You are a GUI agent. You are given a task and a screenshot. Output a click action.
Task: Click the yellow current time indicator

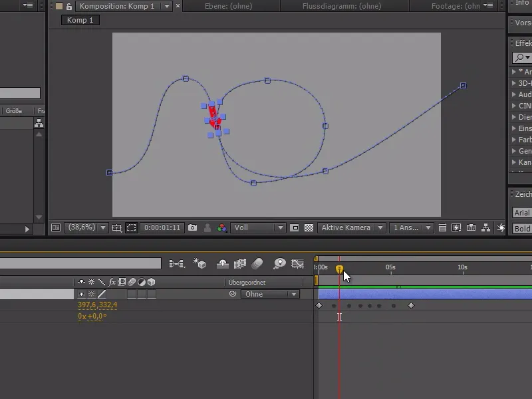coord(339,269)
